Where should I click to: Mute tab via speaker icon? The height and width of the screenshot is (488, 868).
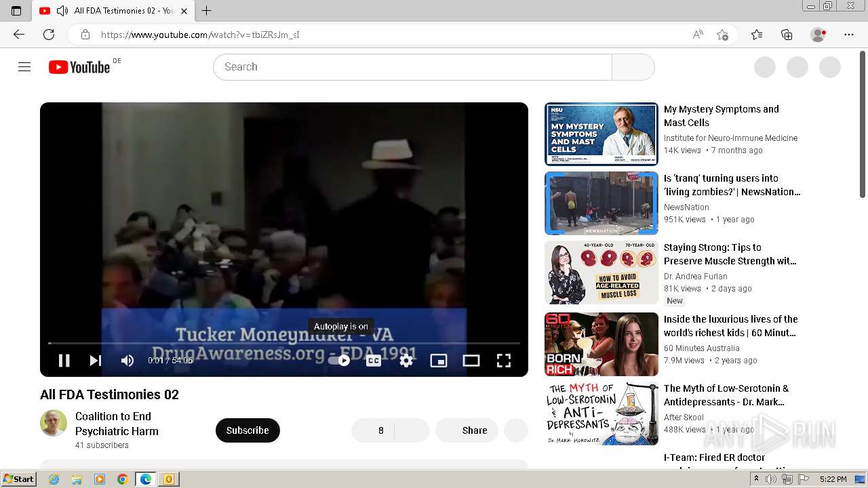tap(62, 11)
